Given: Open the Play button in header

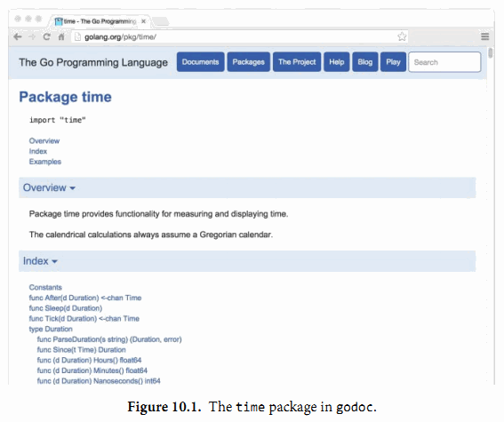Looking at the screenshot, I should pos(393,62).
